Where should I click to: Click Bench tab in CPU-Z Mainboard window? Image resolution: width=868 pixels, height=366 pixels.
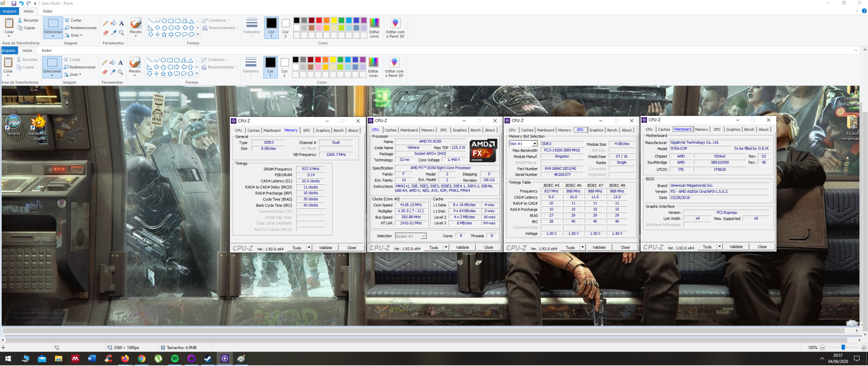coord(749,130)
